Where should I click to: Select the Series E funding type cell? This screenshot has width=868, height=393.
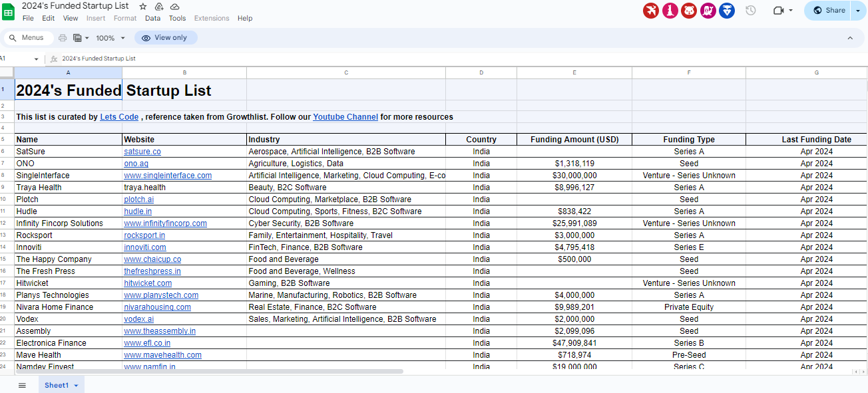689,247
